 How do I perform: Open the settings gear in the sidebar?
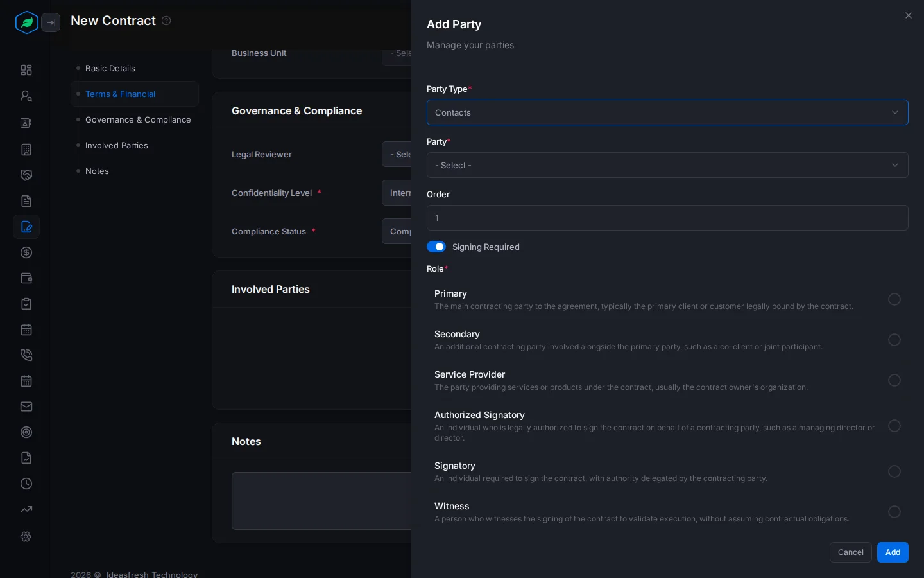click(x=26, y=536)
